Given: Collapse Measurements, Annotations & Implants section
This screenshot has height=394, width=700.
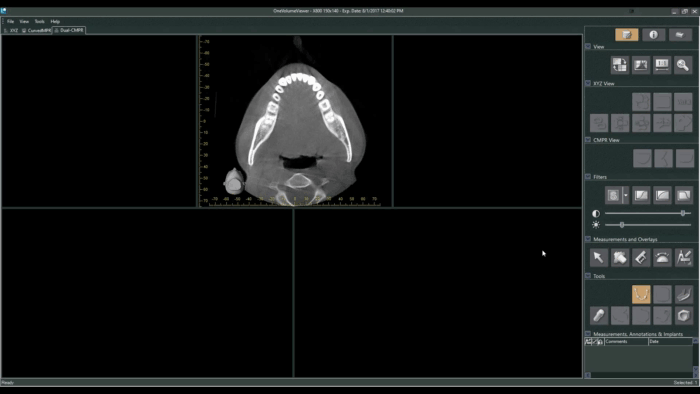Looking at the screenshot, I should coord(588,334).
